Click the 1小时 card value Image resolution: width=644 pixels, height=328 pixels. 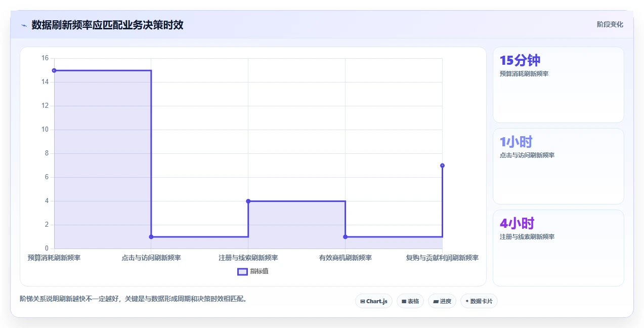[x=516, y=142]
